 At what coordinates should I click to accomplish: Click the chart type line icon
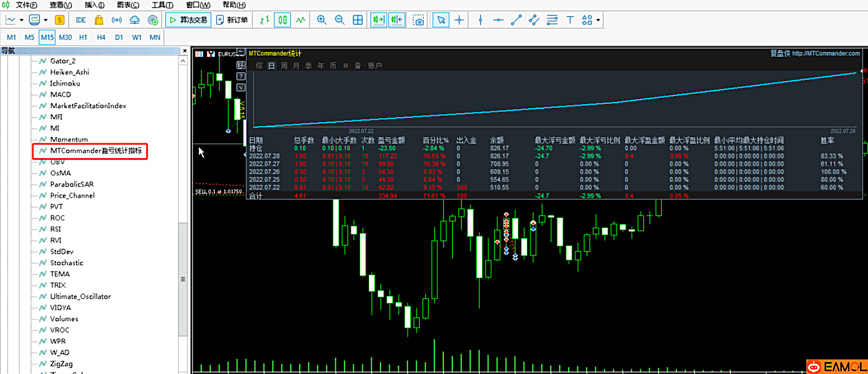[11, 20]
